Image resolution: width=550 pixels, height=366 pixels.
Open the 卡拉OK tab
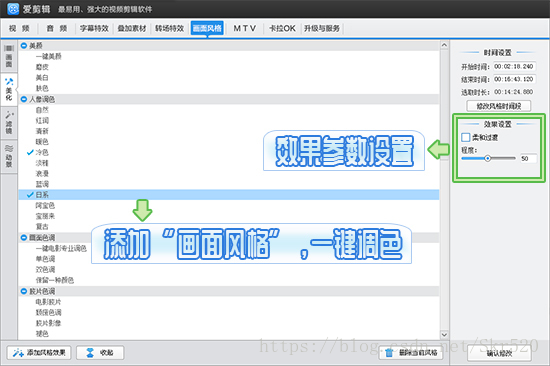coord(282,28)
